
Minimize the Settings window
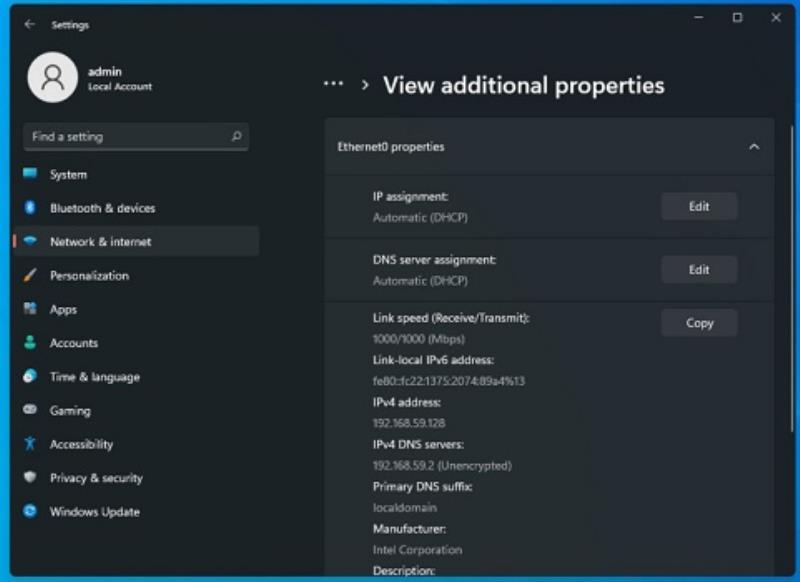pos(698,17)
